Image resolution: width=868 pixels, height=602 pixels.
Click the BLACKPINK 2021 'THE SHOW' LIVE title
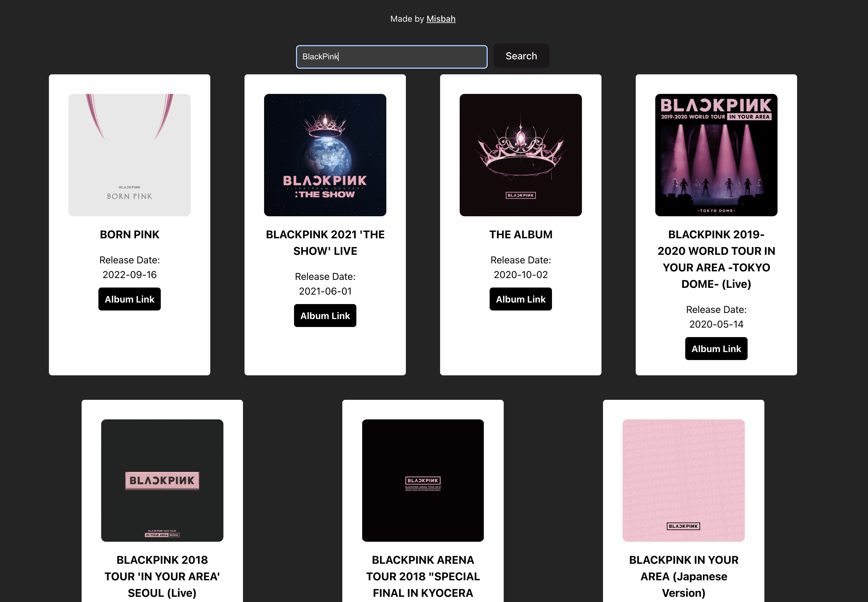pos(325,243)
